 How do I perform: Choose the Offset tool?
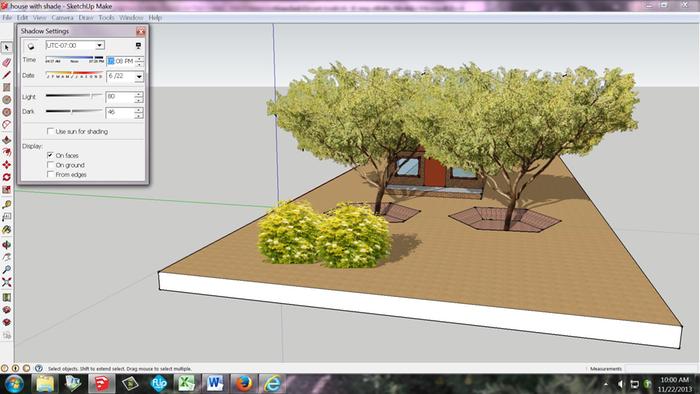(6, 152)
